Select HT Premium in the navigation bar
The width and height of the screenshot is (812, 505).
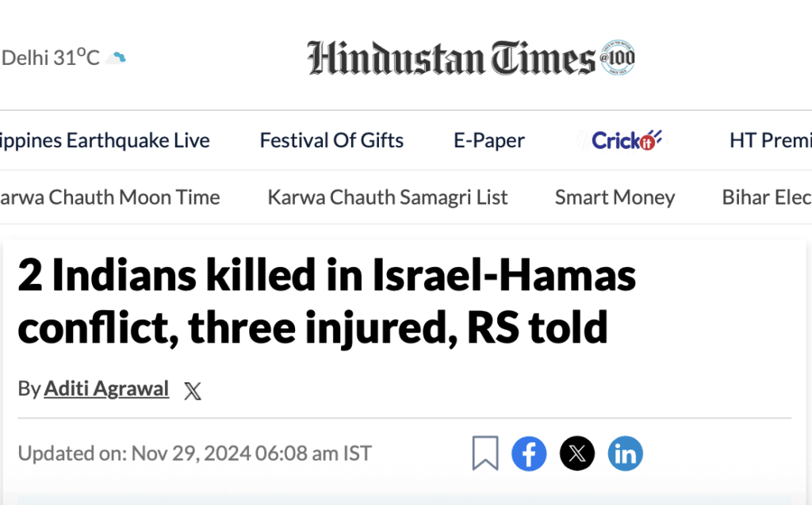[x=770, y=140]
